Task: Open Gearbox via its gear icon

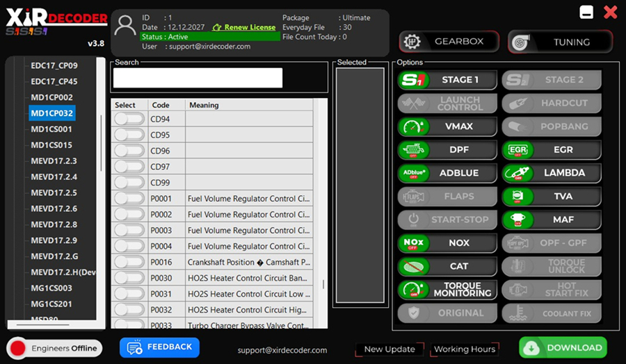Action: point(412,42)
